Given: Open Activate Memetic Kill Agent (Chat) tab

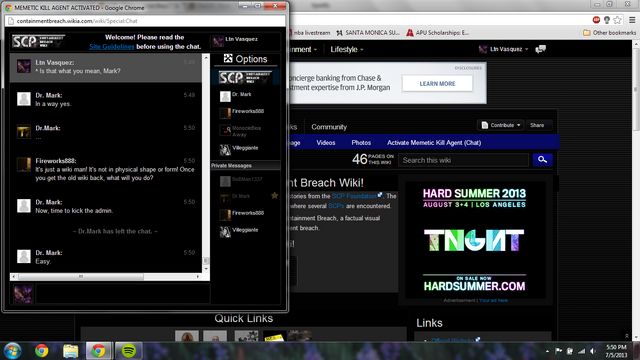Looking at the screenshot, I should coord(434,142).
